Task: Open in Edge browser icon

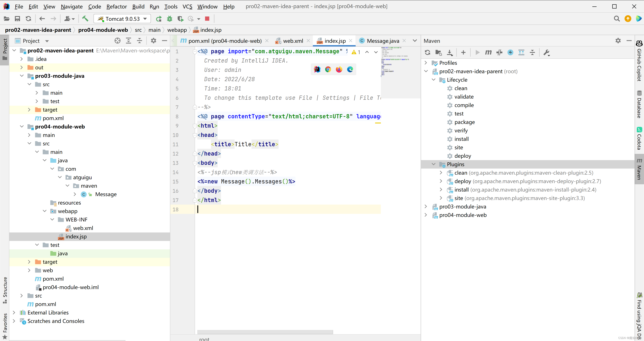Action: pyautogui.click(x=350, y=69)
